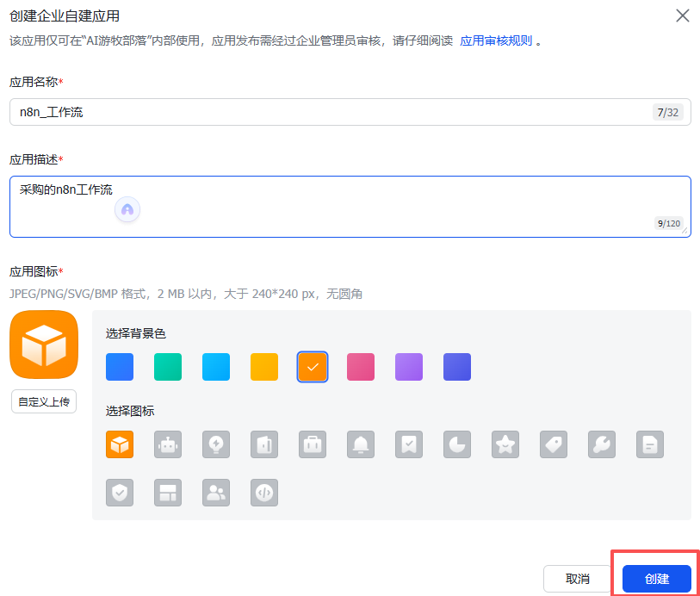Choose the purple background color
700x596 pixels.
click(409, 367)
